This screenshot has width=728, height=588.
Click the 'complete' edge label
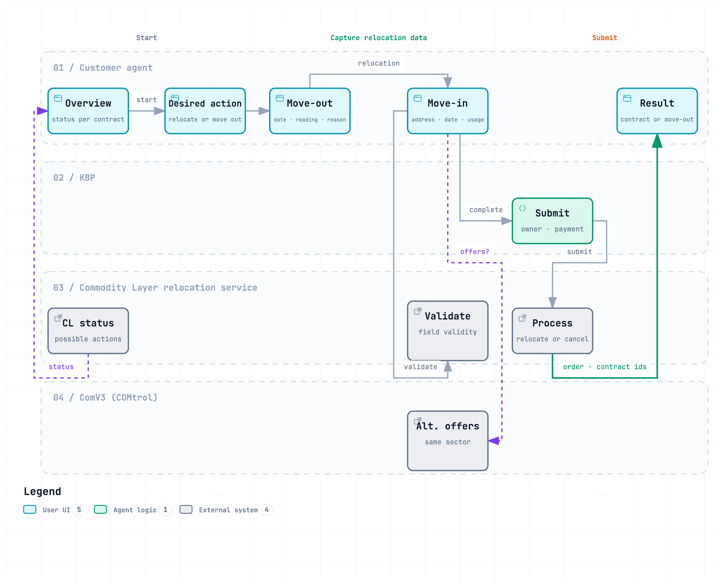486,210
